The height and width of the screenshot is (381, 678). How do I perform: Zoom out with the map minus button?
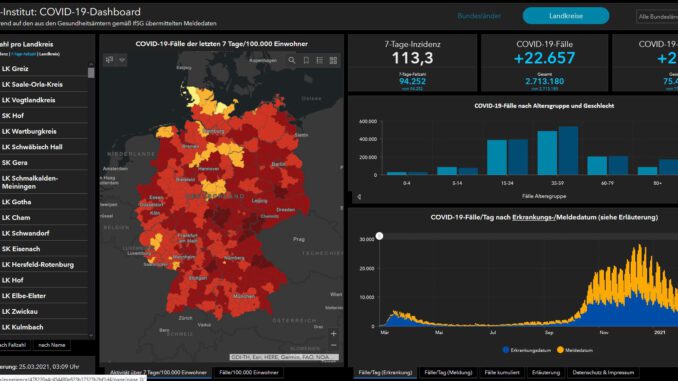[333, 345]
